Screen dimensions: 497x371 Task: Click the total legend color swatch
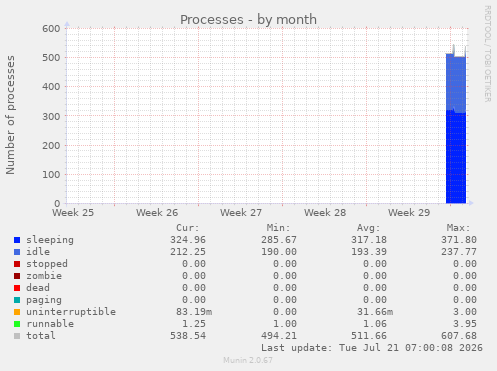pos(17,336)
